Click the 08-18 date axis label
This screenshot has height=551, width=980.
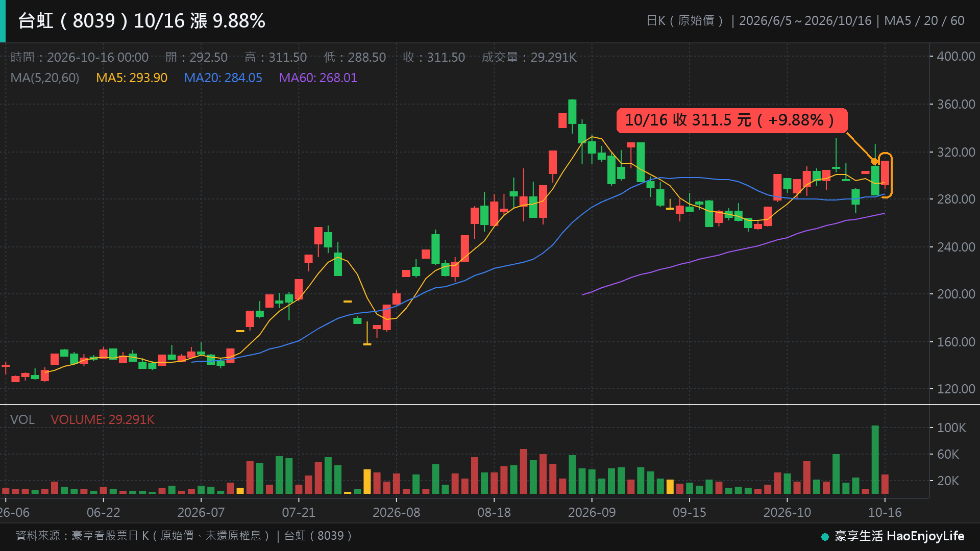494,512
